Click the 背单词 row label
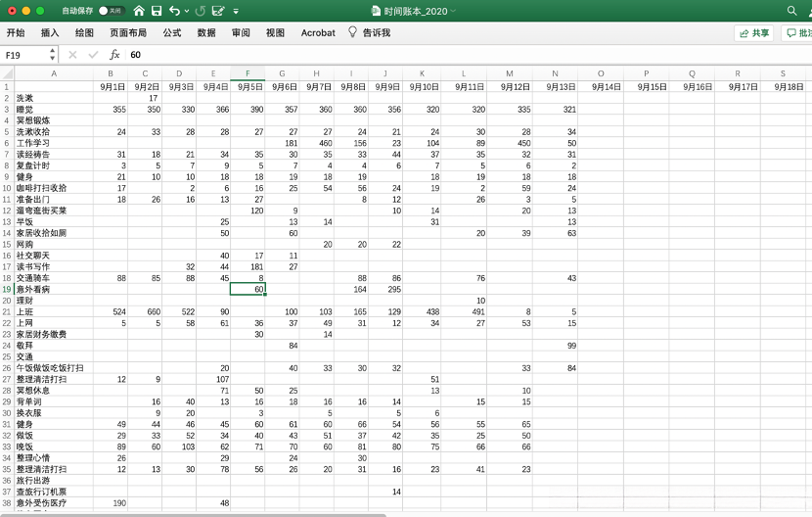 point(28,401)
